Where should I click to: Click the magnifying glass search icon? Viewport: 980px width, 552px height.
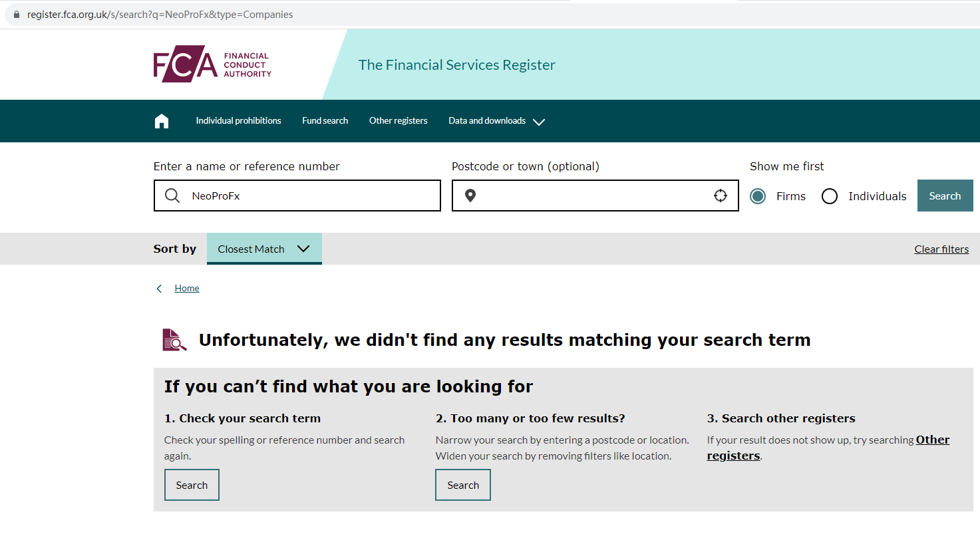[172, 196]
